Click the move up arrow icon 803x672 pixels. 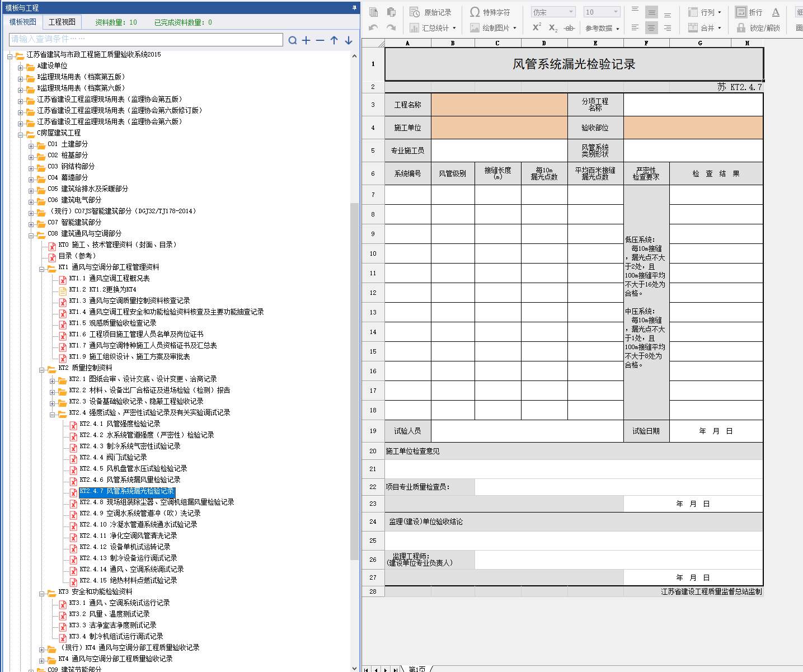[x=334, y=40]
